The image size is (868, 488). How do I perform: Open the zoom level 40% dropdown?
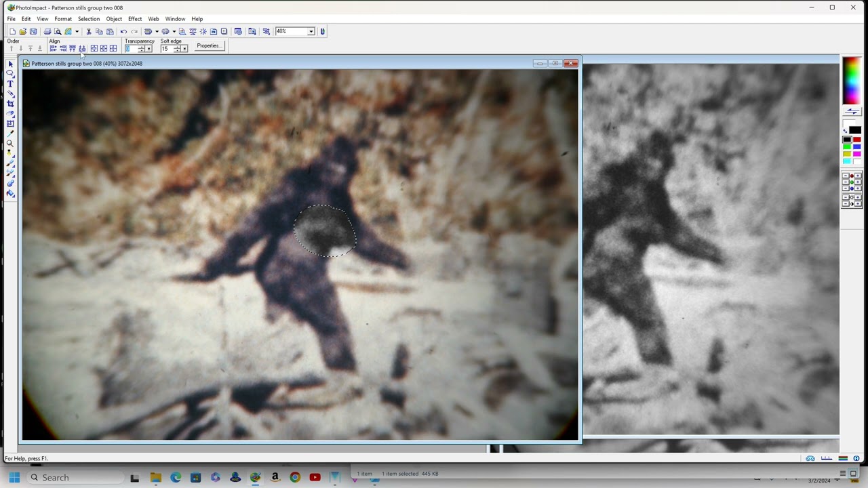pos(311,31)
